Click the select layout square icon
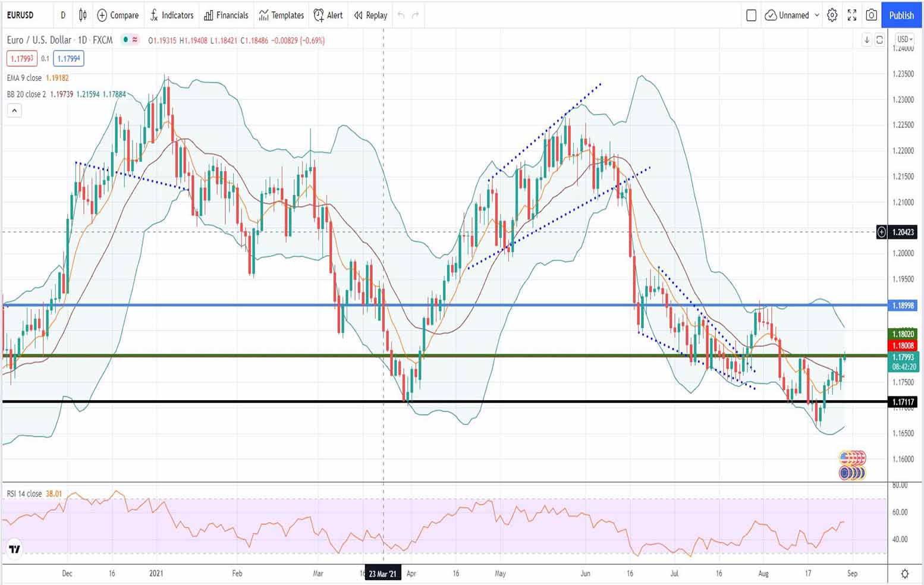The height and width of the screenshot is (585, 924). pyautogui.click(x=751, y=15)
